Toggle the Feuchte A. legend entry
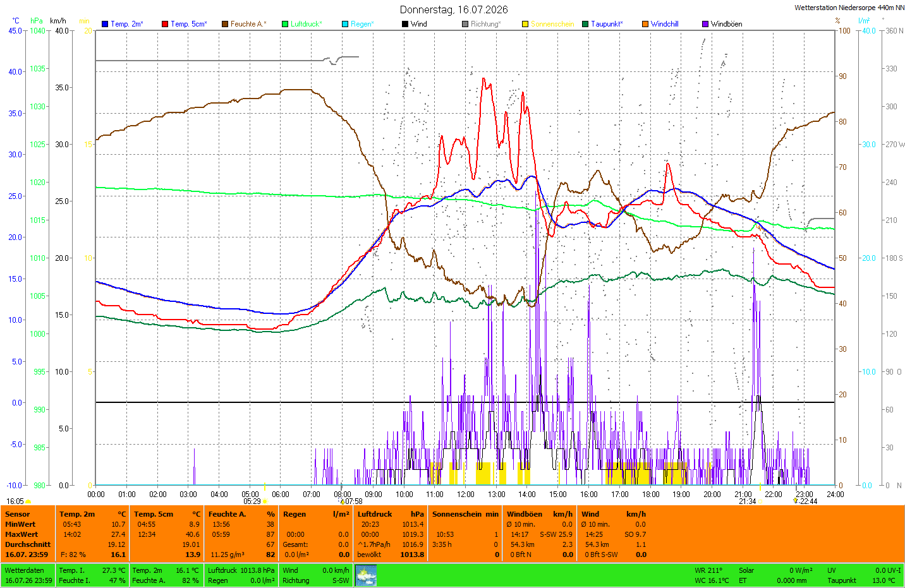Image resolution: width=905 pixels, height=588 pixels. (x=244, y=24)
